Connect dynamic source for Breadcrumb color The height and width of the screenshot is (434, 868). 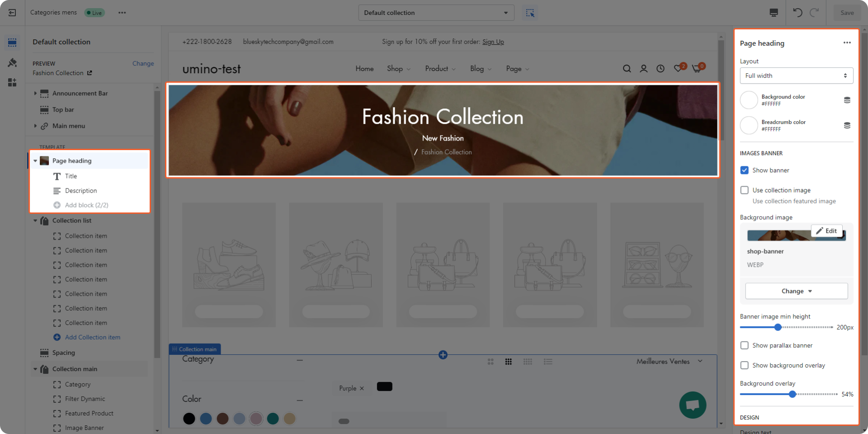pyautogui.click(x=847, y=125)
